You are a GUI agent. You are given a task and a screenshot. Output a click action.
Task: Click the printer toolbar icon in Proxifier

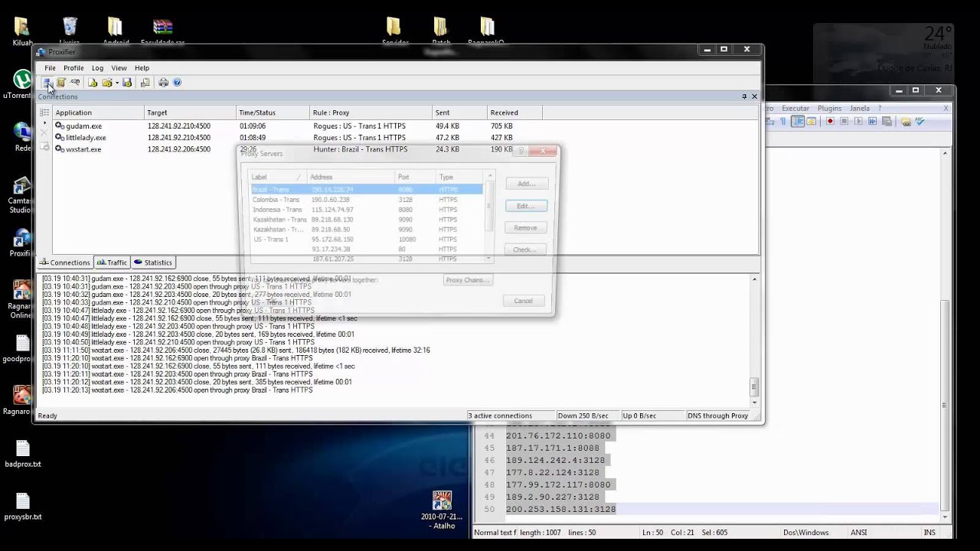(163, 82)
